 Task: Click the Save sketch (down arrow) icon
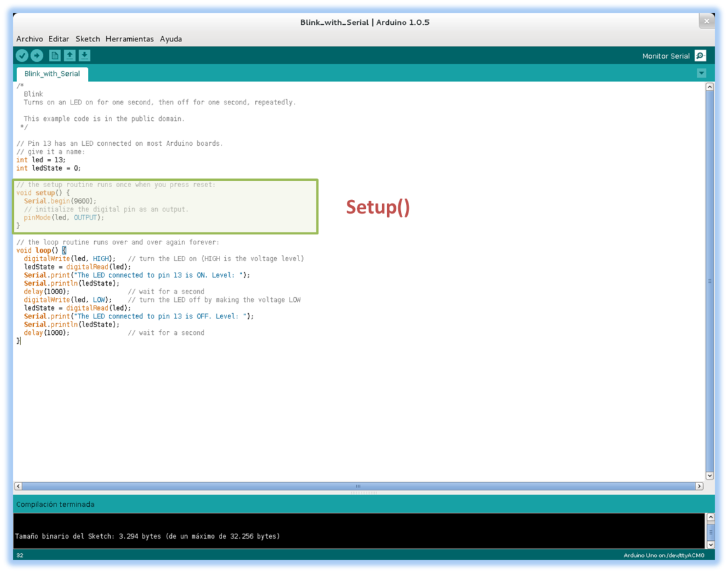pos(85,56)
